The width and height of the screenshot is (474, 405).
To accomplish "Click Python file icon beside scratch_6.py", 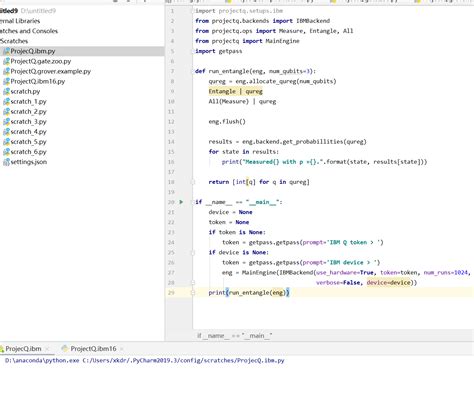I will 6,152.
